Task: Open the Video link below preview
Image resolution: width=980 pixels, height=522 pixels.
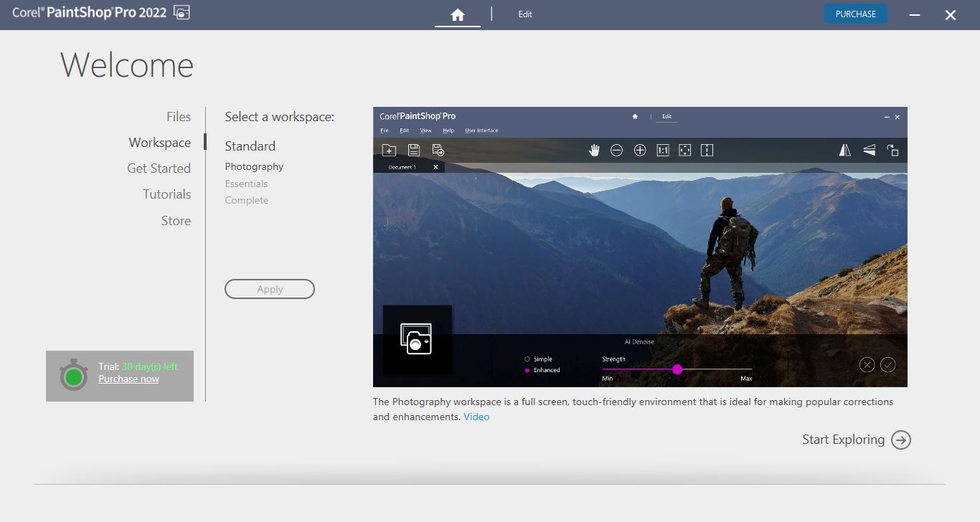Action: click(x=476, y=417)
